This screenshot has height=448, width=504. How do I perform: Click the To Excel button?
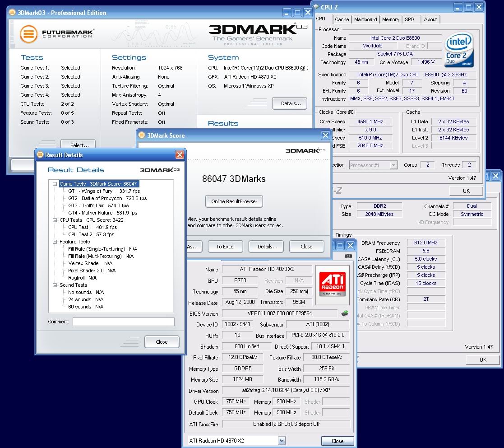225,247
